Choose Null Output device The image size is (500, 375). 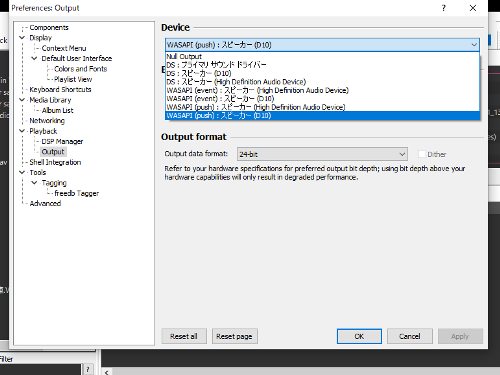tap(322, 56)
